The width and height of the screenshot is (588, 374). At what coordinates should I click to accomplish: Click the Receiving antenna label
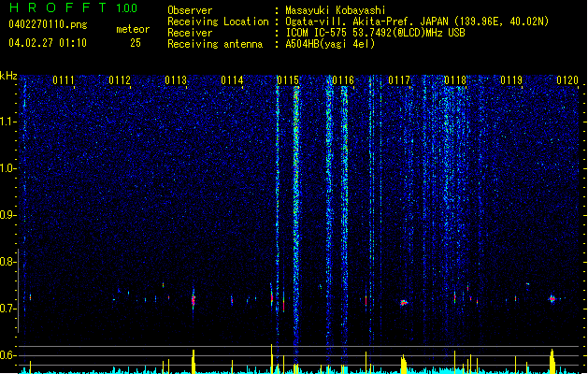(215, 44)
